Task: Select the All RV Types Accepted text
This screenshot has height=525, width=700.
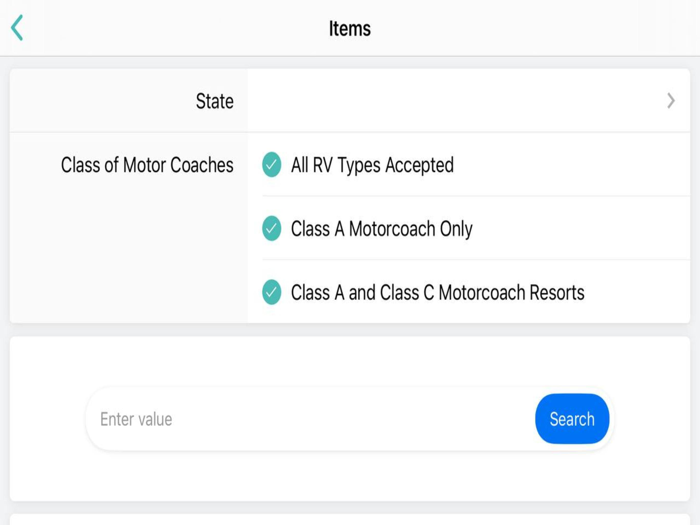Action: pos(372,165)
